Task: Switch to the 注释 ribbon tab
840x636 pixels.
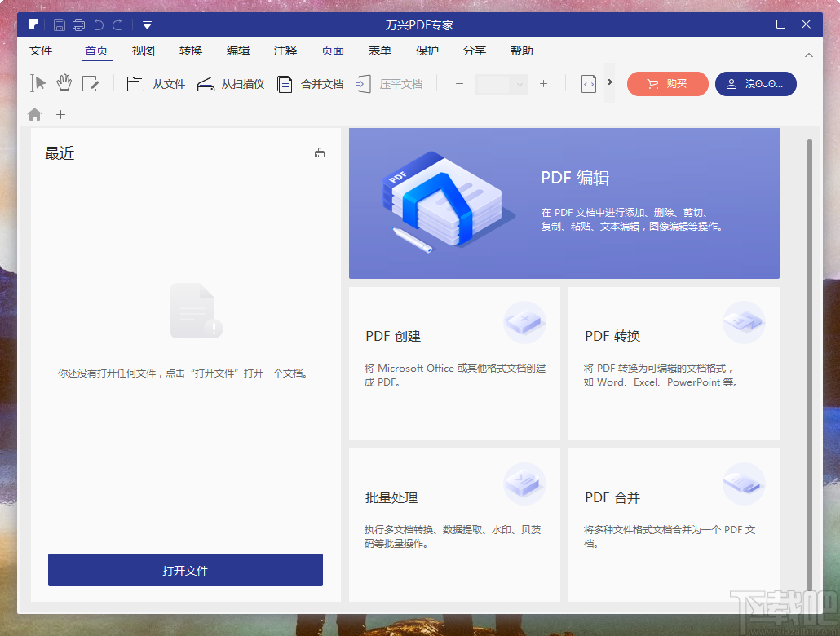Action: (x=285, y=51)
